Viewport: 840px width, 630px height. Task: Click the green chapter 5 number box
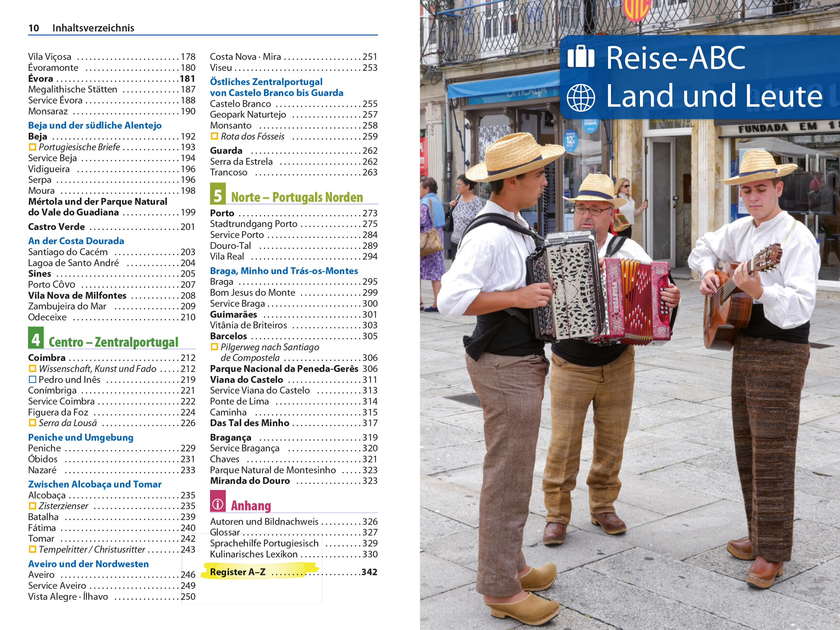pos(218,194)
